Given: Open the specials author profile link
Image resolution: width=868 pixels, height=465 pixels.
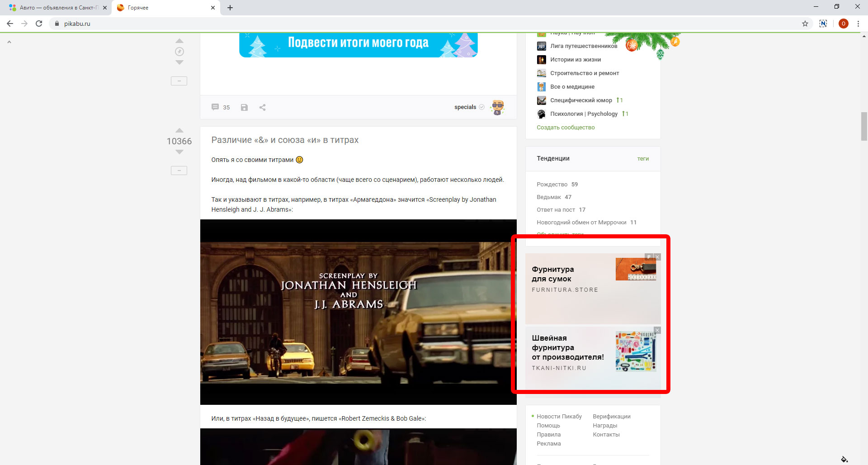Looking at the screenshot, I should [x=465, y=107].
